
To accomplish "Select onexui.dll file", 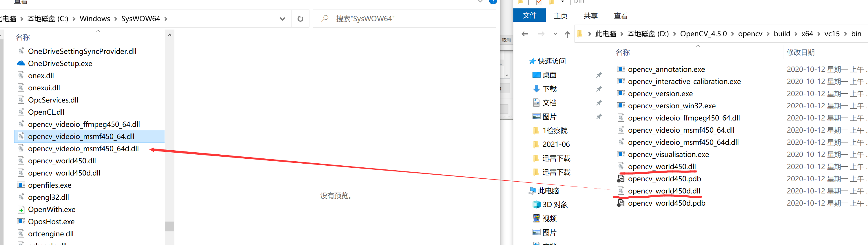I will pos(44,88).
